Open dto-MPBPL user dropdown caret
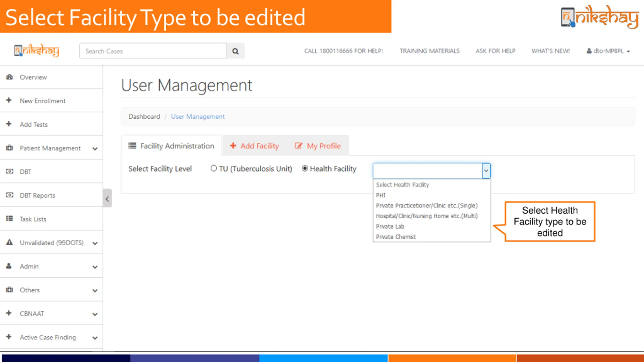Screen dimensions: 644x362 [628, 51]
